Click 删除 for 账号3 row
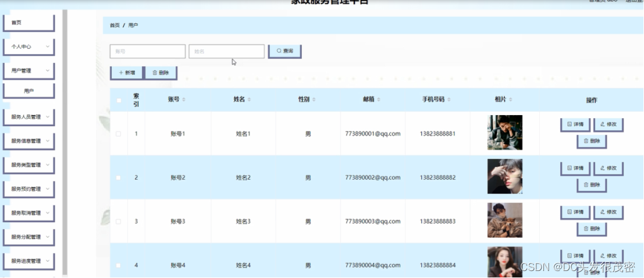Image resolution: width=644 pixels, height=278 pixels. [592, 229]
